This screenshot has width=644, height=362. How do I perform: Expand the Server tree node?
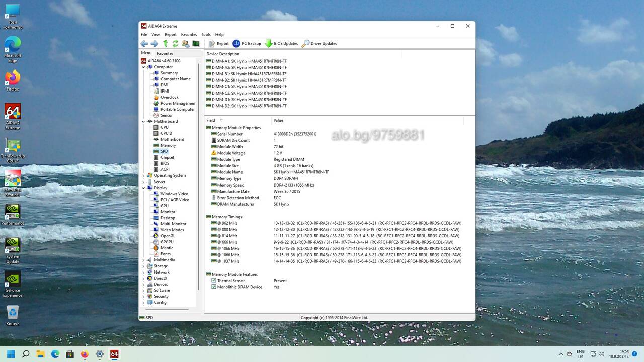143,182
